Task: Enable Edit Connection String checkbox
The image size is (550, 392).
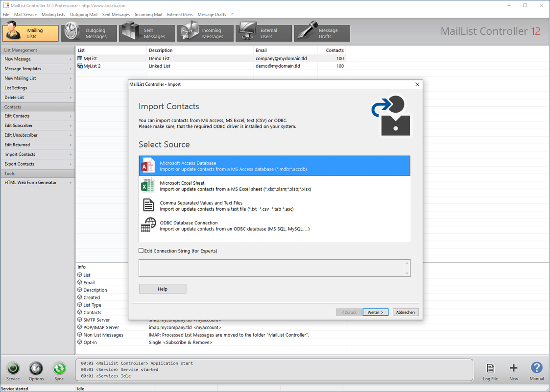Action: 141,250
